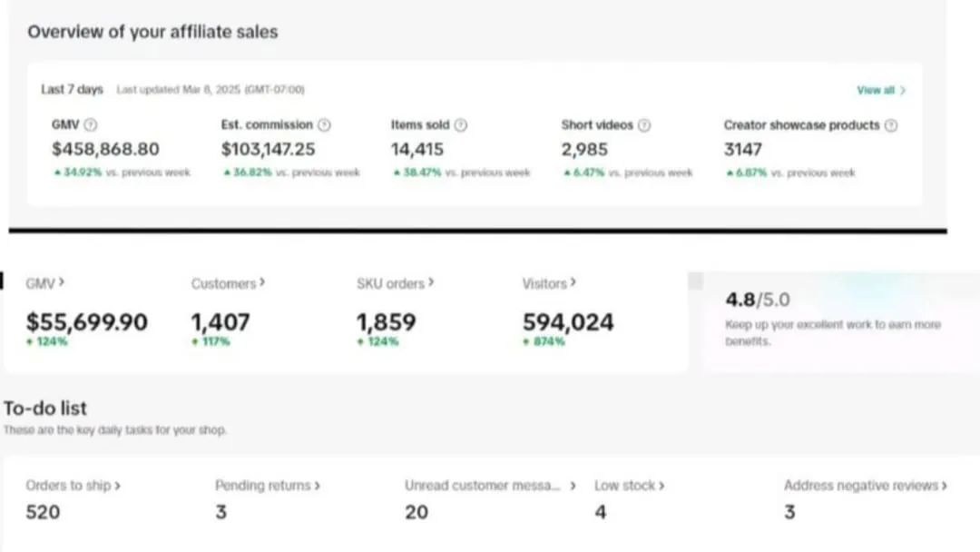Click the 20 unread messages count

(416, 512)
